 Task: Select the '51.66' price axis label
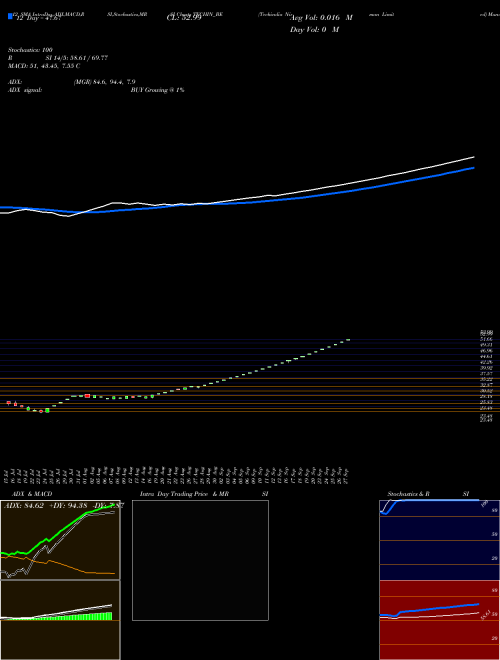point(487,339)
